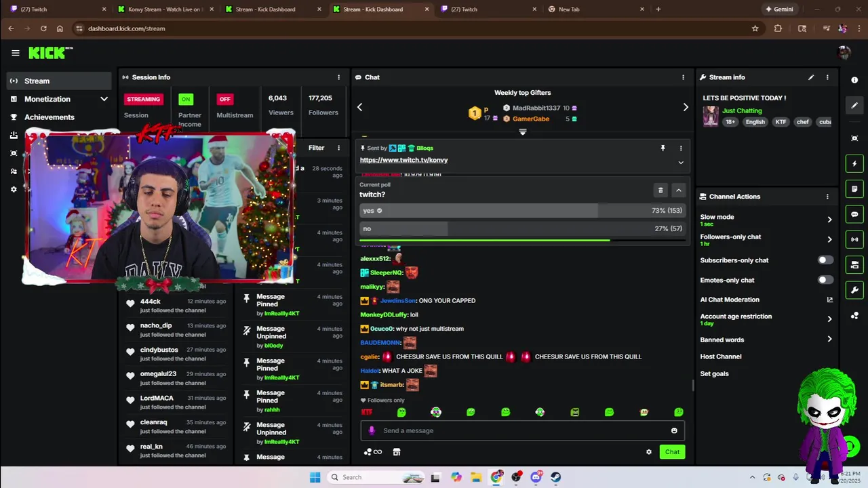Click the Kick logo

(50, 53)
